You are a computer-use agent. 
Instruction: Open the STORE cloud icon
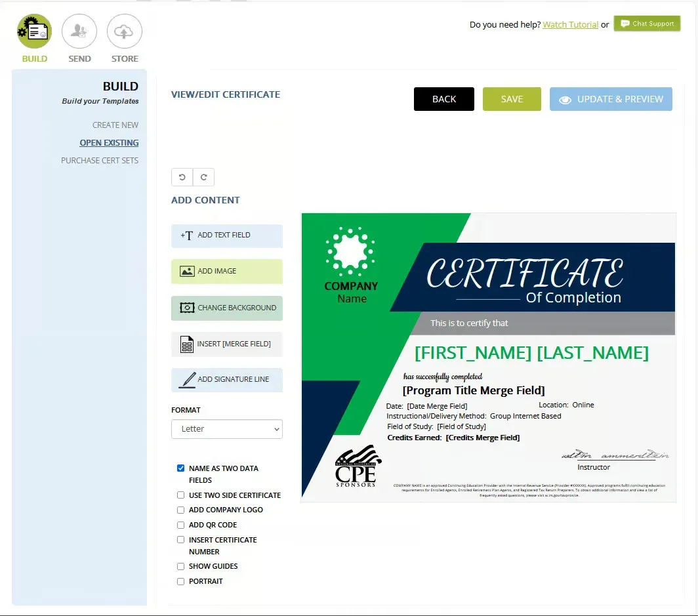click(124, 31)
